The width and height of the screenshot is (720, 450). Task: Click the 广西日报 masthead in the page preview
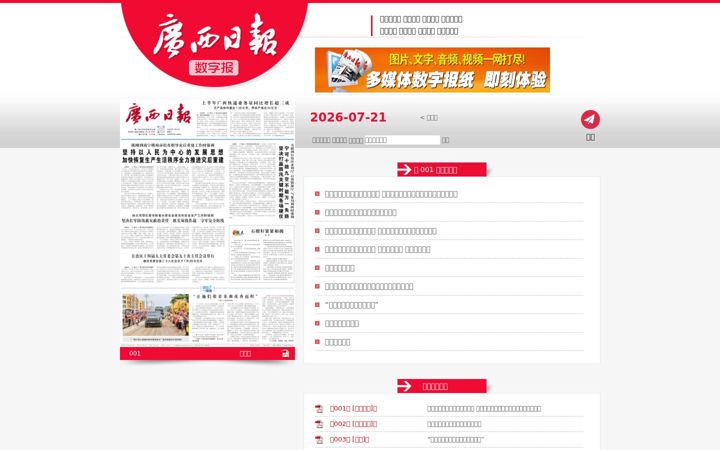pos(158,113)
